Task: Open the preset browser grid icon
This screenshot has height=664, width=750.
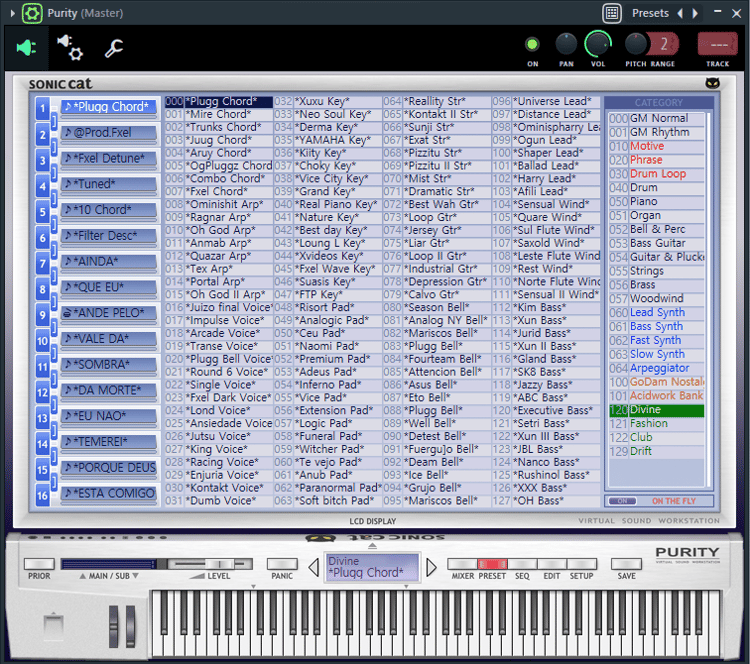Action: [x=612, y=13]
